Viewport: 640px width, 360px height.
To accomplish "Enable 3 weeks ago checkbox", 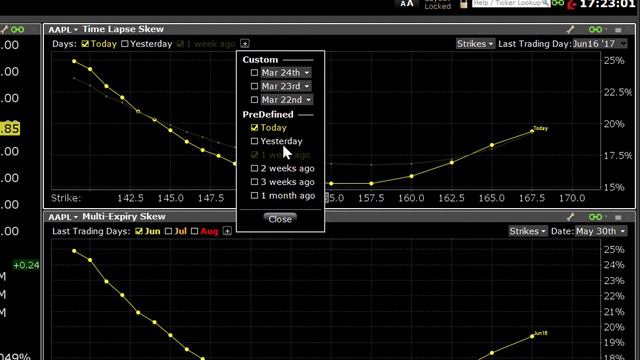I will click(254, 182).
